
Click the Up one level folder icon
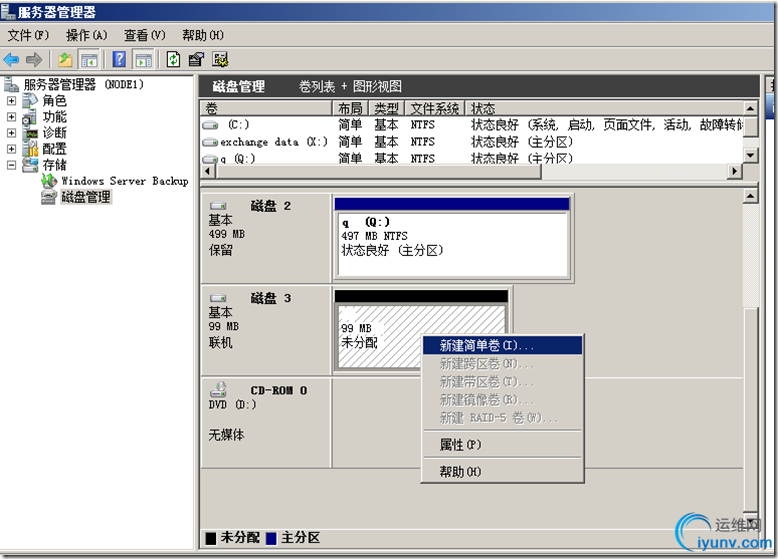[65, 60]
